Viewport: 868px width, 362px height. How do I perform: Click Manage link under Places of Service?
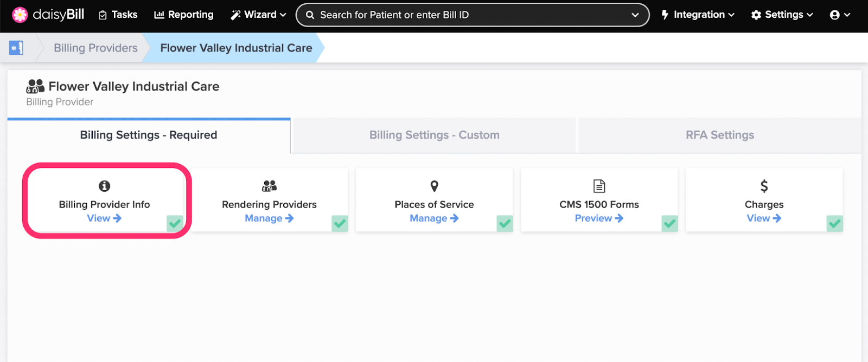(x=434, y=218)
